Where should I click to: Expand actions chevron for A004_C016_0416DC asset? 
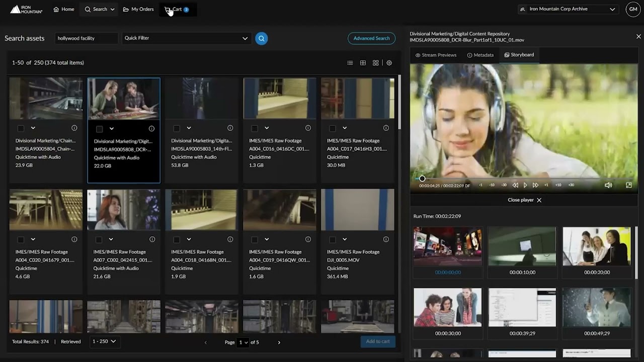[x=267, y=128]
